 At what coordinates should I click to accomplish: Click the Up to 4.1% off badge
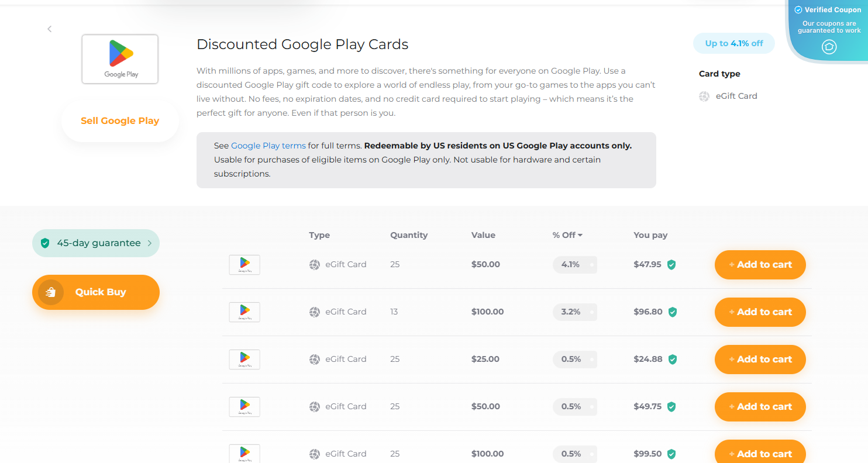point(734,43)
